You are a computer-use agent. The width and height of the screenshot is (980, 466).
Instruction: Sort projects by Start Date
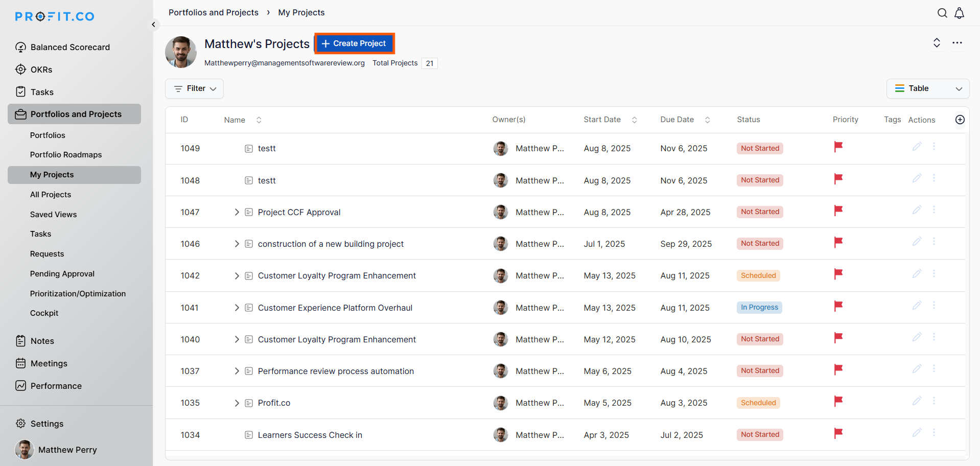click(x=634, y=120)
